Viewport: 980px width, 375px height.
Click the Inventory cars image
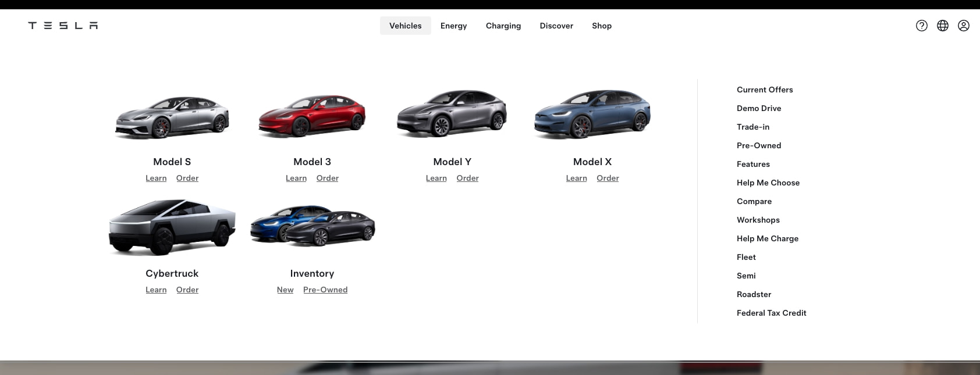pyautogui.click(x=313, y=226)
